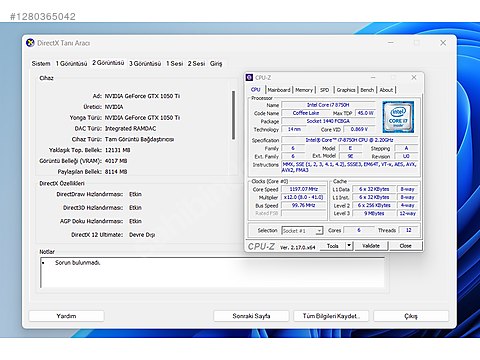Viewport: 480px width, 360px height.
Task: Open the Tools dropdown arrow in CPU-Z
Action: coord(349,246)
